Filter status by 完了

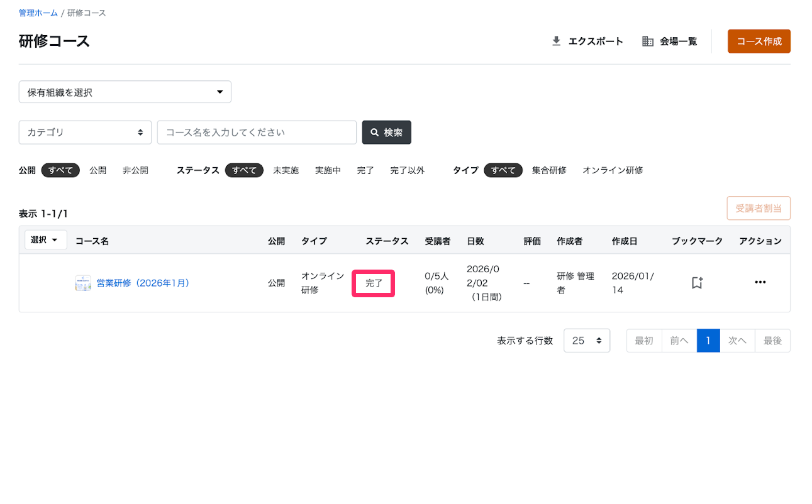pyautogui.click(x=365, y=170)
